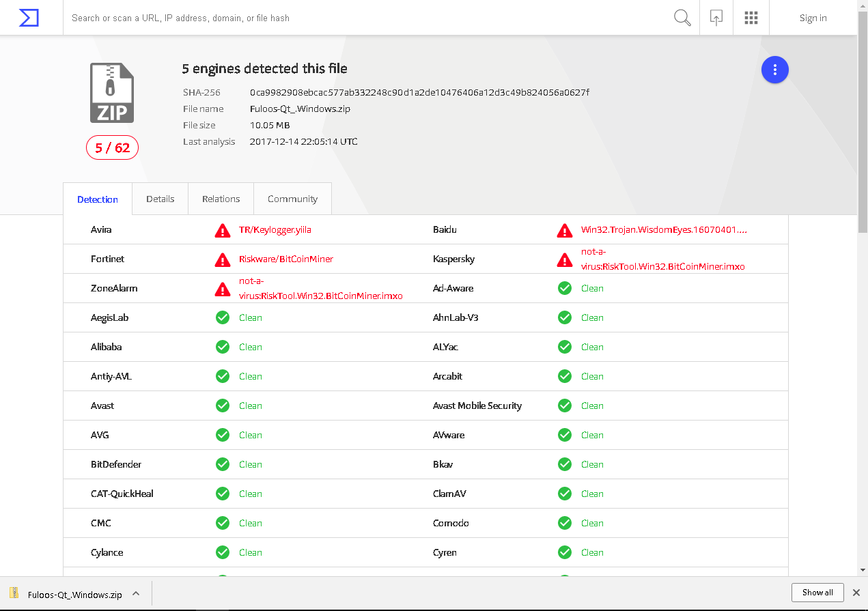Click the file name Fuloos-Qt_.Windows.zip text
868x611 pixels.
[300, 109]
